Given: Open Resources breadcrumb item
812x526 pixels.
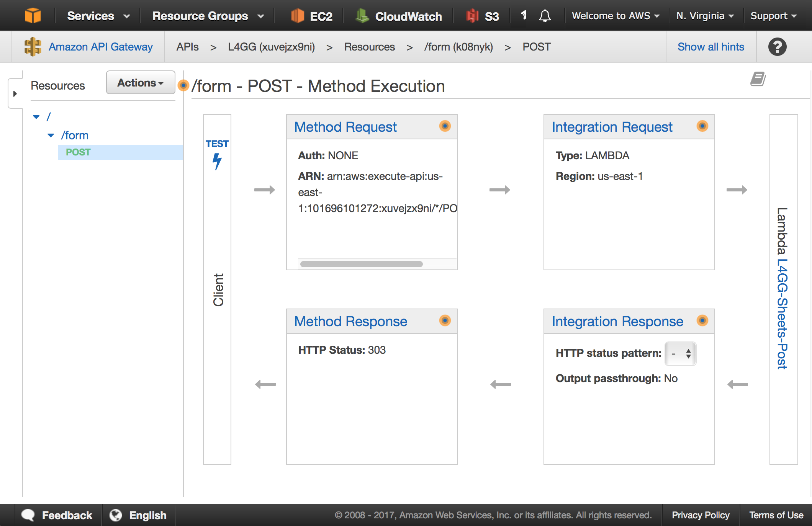Looking at the screenshot, I should pyautogui.click(x=370, y=47).
